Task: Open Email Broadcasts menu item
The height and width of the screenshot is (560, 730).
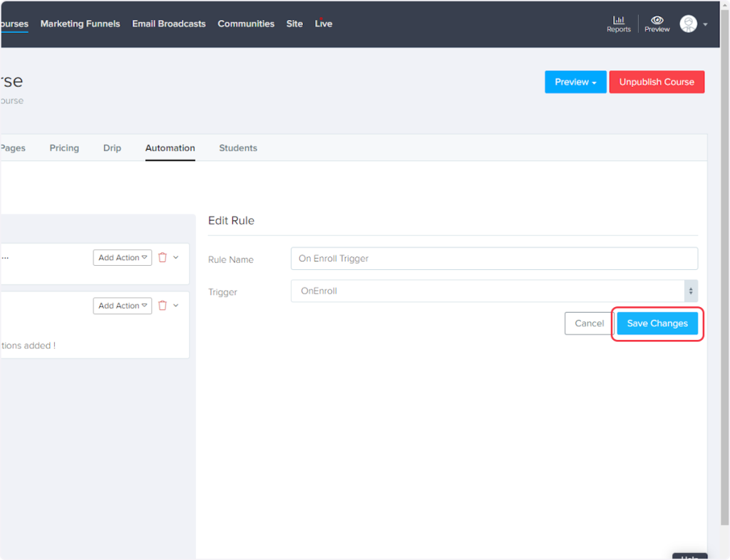Action: [169, 24]
